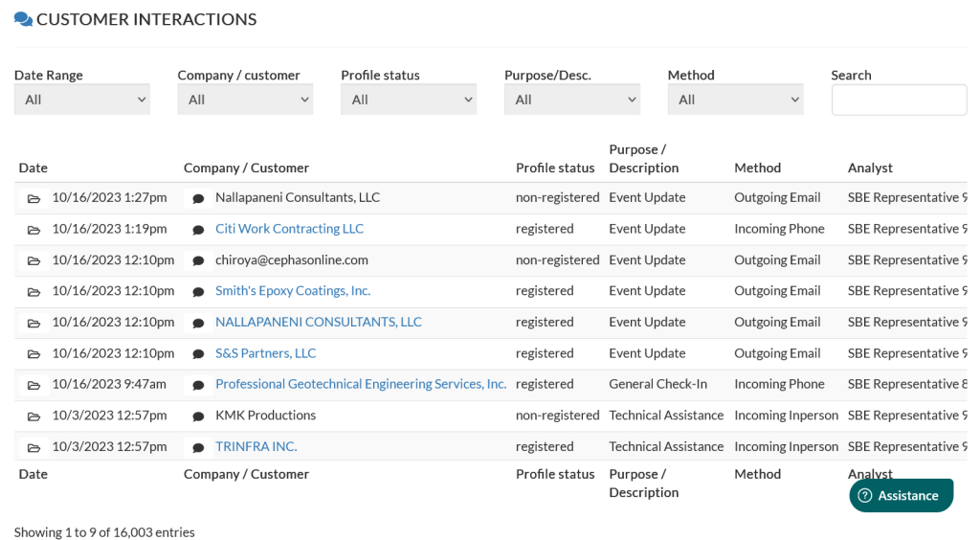Open folder icon for Professional Geotechnical row

(33, 385)
